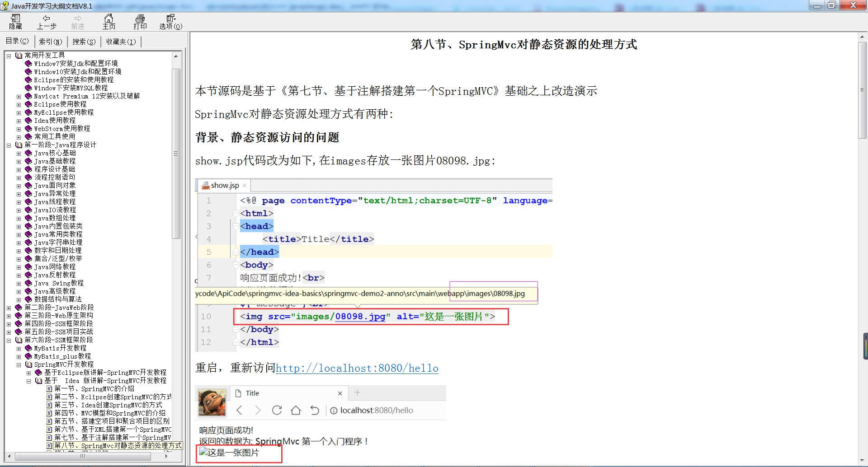Click the Java异常处理 book icon

pos(28,194)
